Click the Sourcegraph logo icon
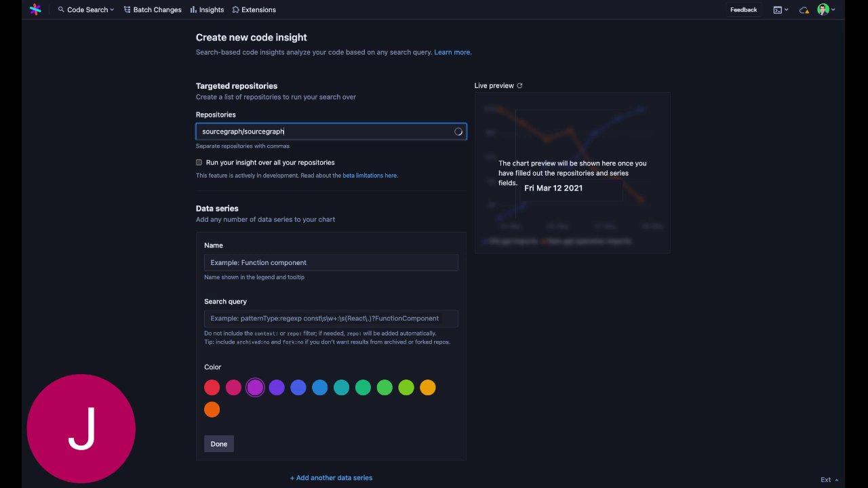The width and height of the screenshot is (868, 488). click(35, 9)
